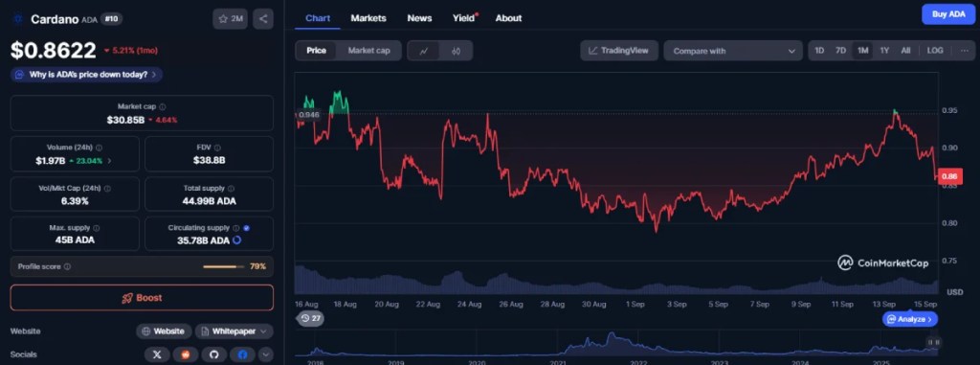Screen dimensions: 980x365
Task: Add Cardano to watchlist via star icon
Action: (230, 19)
